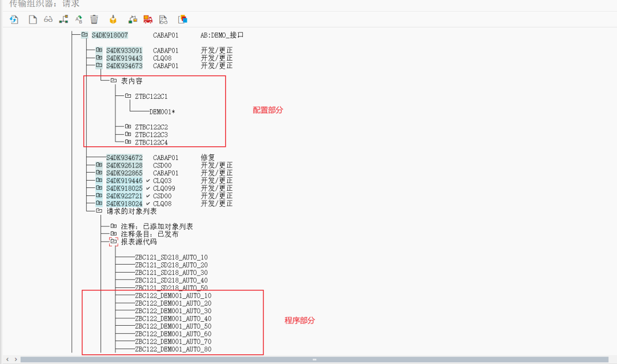Select program ZBC122_DEM001_AUTO_50
The height and width of the screenshot is (364, 617).
173,326
